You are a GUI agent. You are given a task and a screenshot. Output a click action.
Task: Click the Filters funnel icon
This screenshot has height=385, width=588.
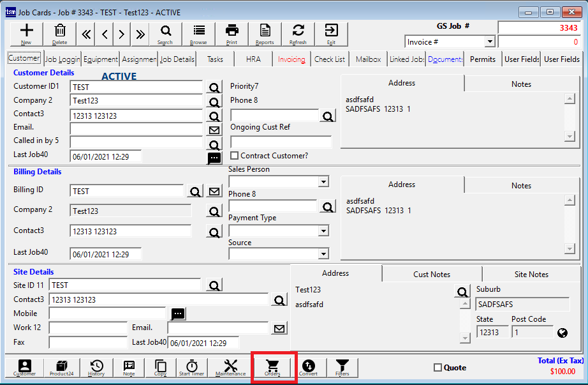click(342, 367)
